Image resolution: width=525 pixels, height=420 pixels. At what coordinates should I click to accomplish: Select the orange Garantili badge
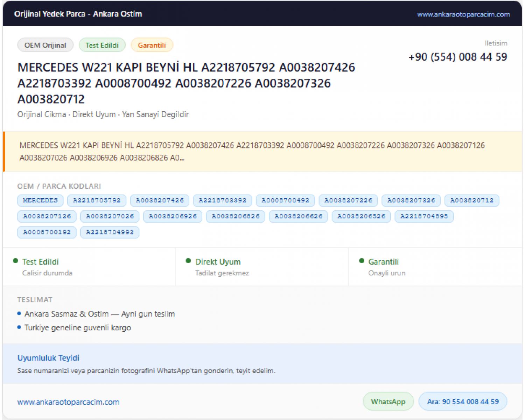tap(152, 45)
